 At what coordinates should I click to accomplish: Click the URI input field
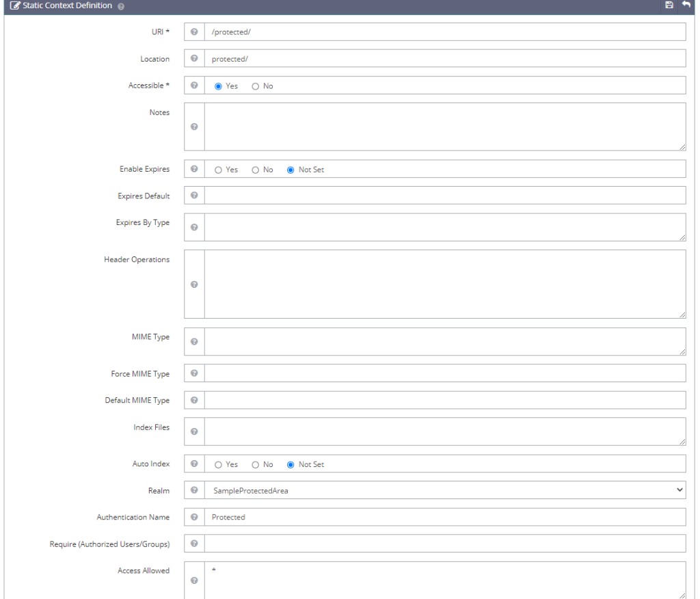point(444,32)
